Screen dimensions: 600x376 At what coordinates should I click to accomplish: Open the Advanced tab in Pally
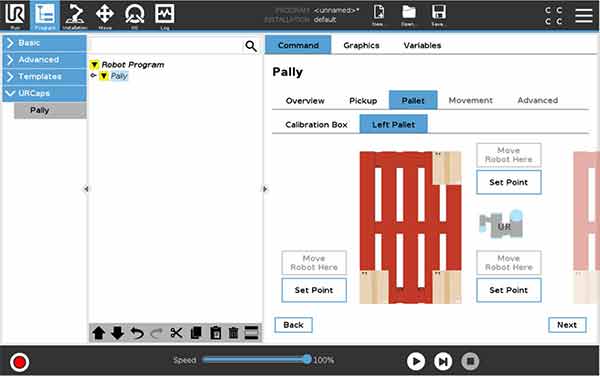tap(537, 100)
